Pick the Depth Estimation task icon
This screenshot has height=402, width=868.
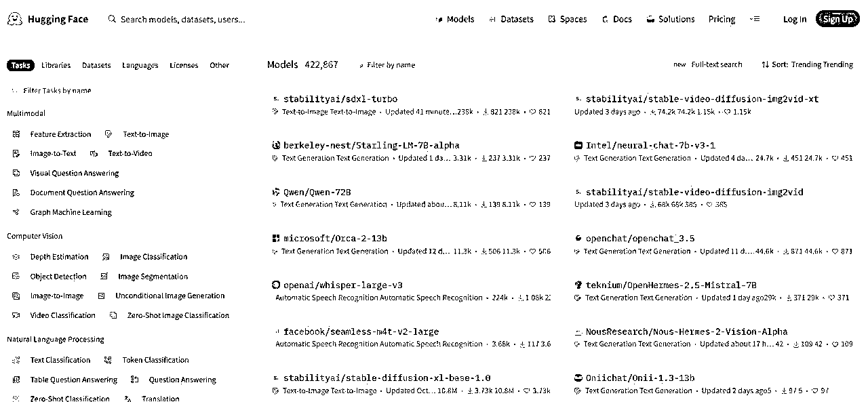[17, 257]
